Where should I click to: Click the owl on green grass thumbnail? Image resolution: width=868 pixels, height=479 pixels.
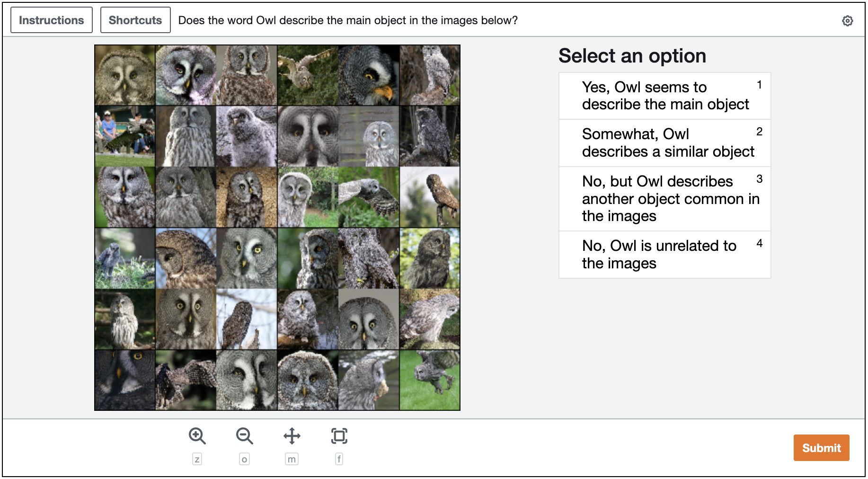430,380
